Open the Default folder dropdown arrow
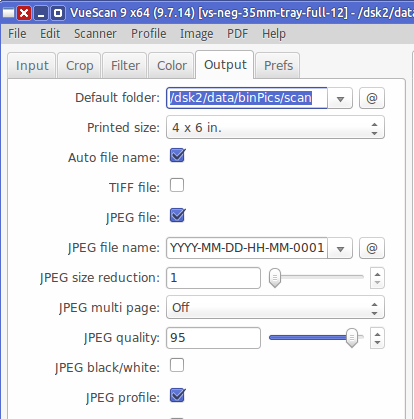 click(x=340, y=99)
